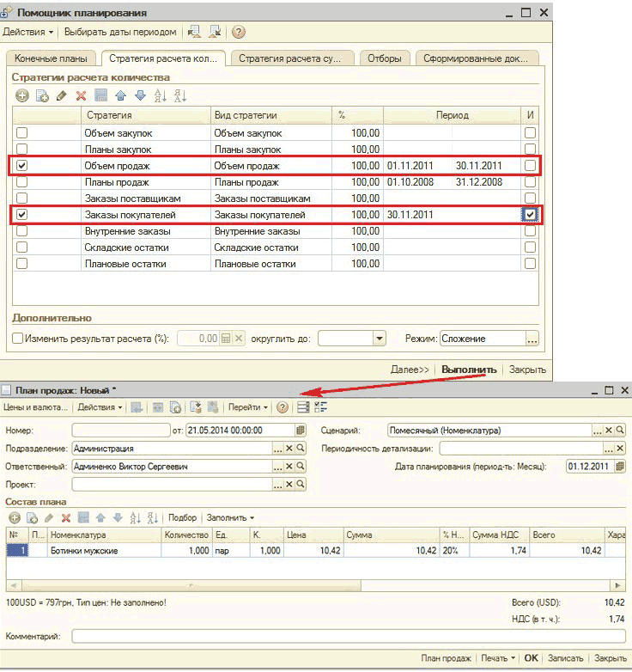Viewport: 632px width, 672px height.
Task: Delete the strategy row with the red X icon
Action: coord(81,96)
